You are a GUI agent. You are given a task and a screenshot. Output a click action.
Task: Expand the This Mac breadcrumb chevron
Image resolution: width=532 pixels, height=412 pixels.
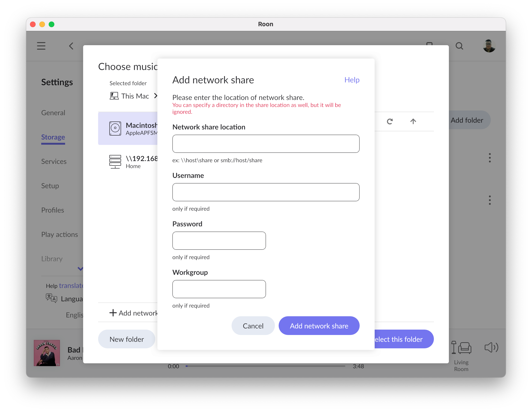(156, 96)
